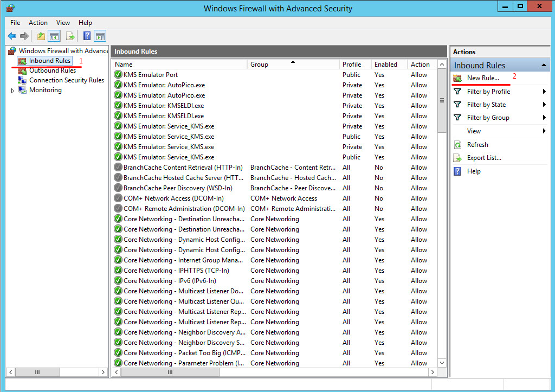Click the gray icon for BranchCache Content Retrieval rule
This screenshot has width=555, height=392.
pos(118,168)
